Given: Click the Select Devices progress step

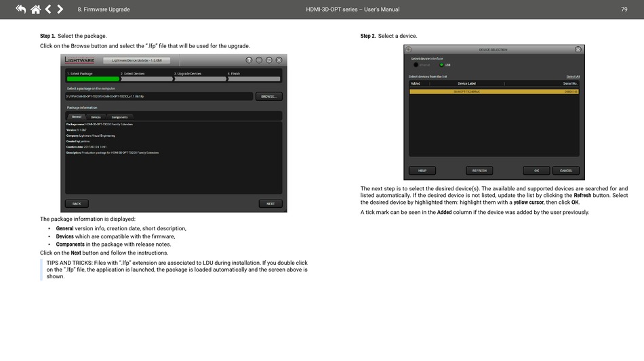Looking at the screenshot, I should (x=146, y=79).
